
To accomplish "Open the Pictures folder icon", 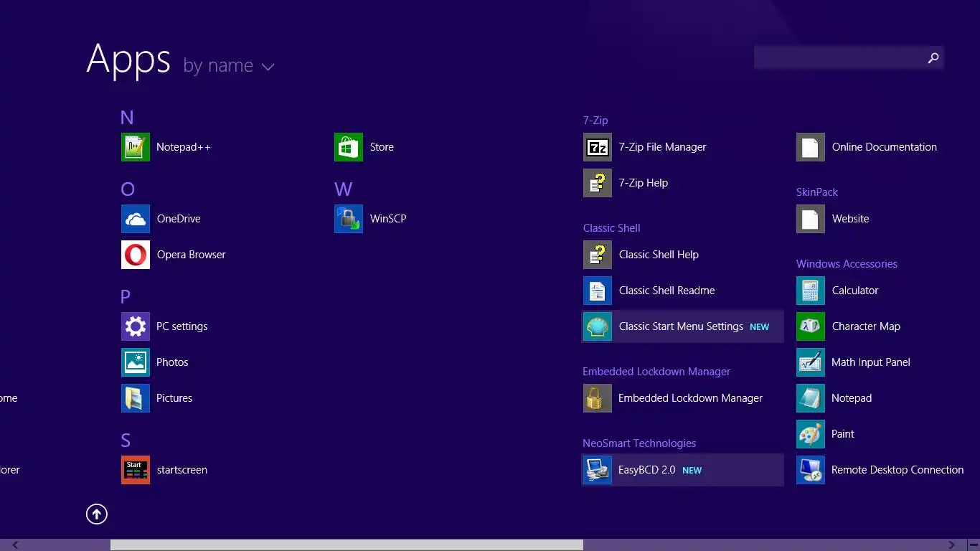I will point(136,398).
